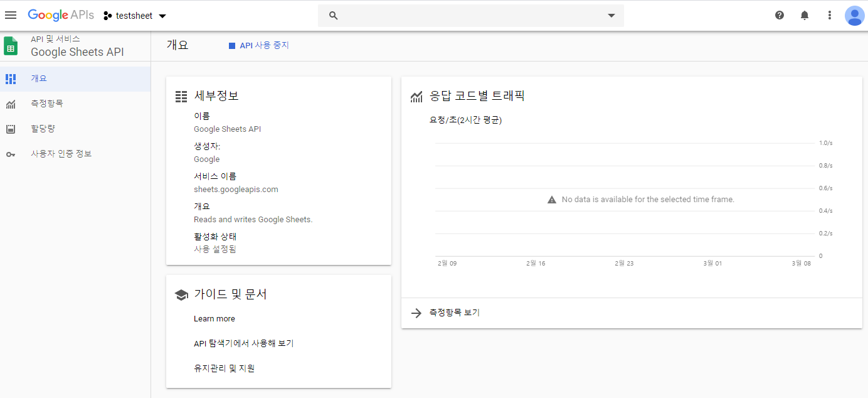
Task: Click the 측정항목 chart icon in sidebar
Action: [x=11, y=104]
